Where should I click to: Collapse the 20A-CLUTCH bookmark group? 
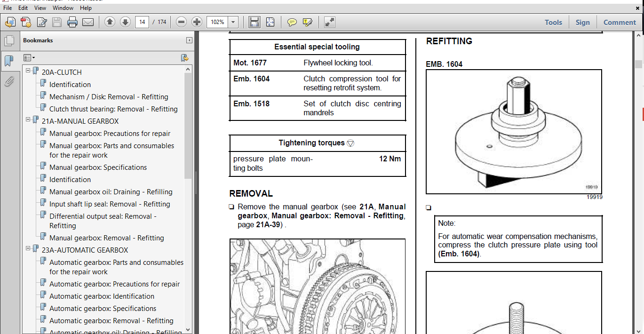click(x=28, y=71)
